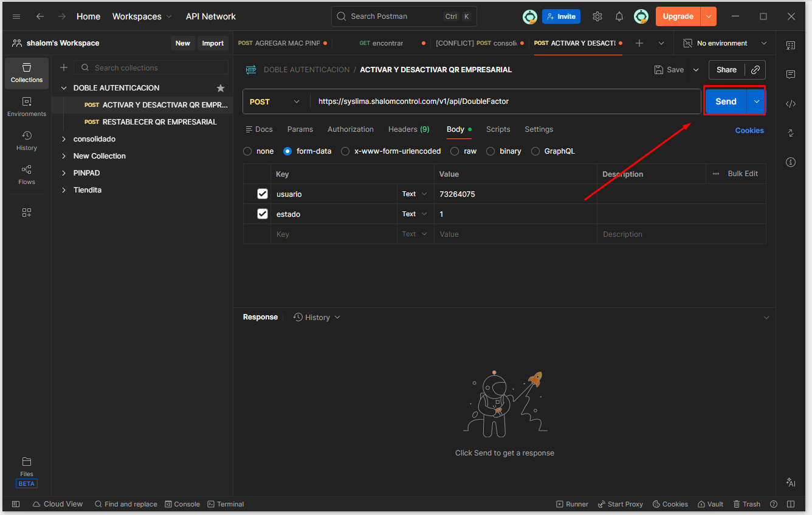Viewport: 812px width, 515px height.
Task: Click the Send request button
Action: (726, 101)
